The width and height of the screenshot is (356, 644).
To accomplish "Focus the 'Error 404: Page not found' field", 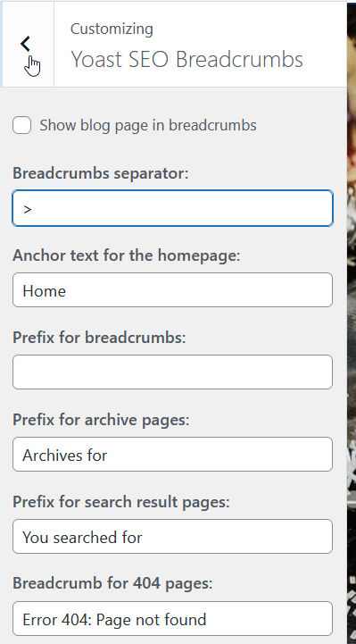I will 173,618.
